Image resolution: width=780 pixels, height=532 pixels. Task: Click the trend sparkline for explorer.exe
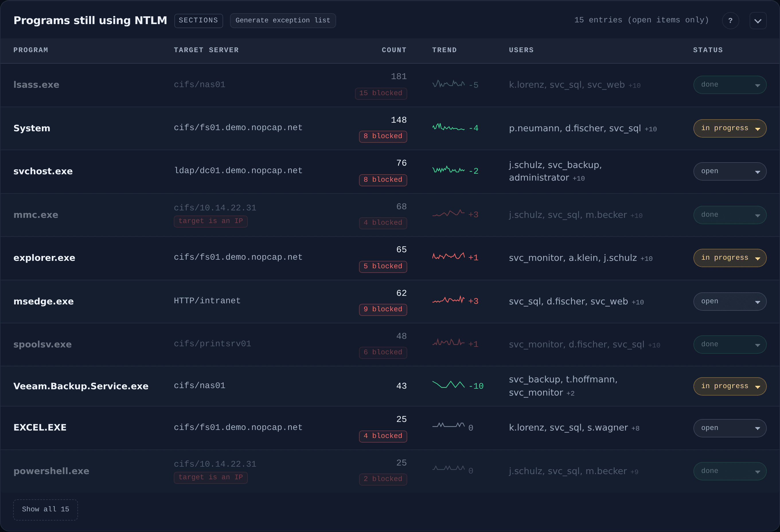pos(448,257)
